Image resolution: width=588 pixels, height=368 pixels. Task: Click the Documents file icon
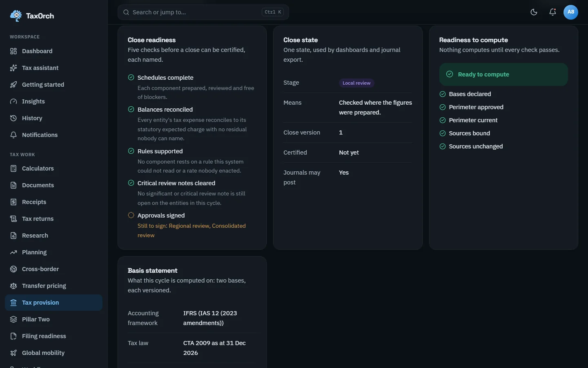[13, 185]
